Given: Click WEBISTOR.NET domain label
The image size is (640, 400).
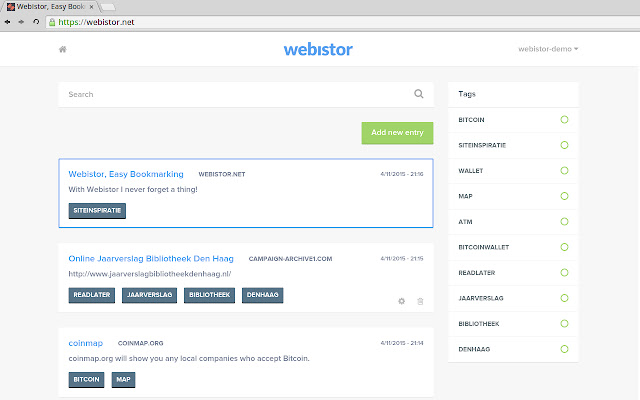Looking at the screenshot, I should tap(222, 174).
